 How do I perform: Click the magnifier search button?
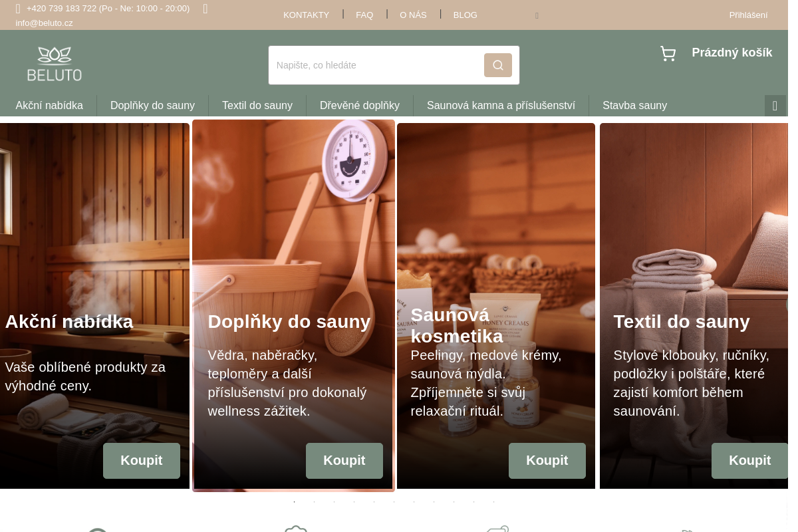pyautogui.click(x=497, y=65)
